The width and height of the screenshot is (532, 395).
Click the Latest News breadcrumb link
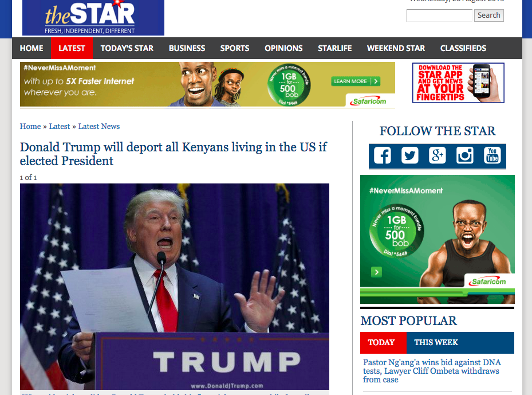[99, 126]
